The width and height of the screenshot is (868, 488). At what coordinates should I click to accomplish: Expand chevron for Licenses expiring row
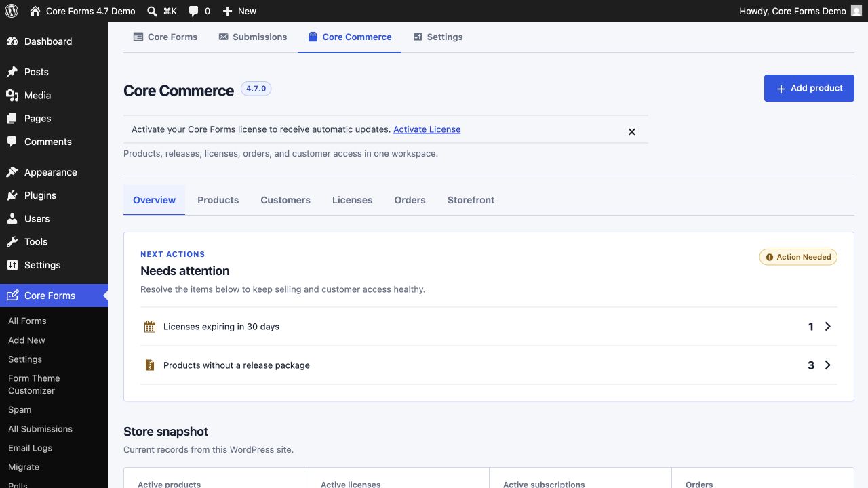click(x=828, y=327)
